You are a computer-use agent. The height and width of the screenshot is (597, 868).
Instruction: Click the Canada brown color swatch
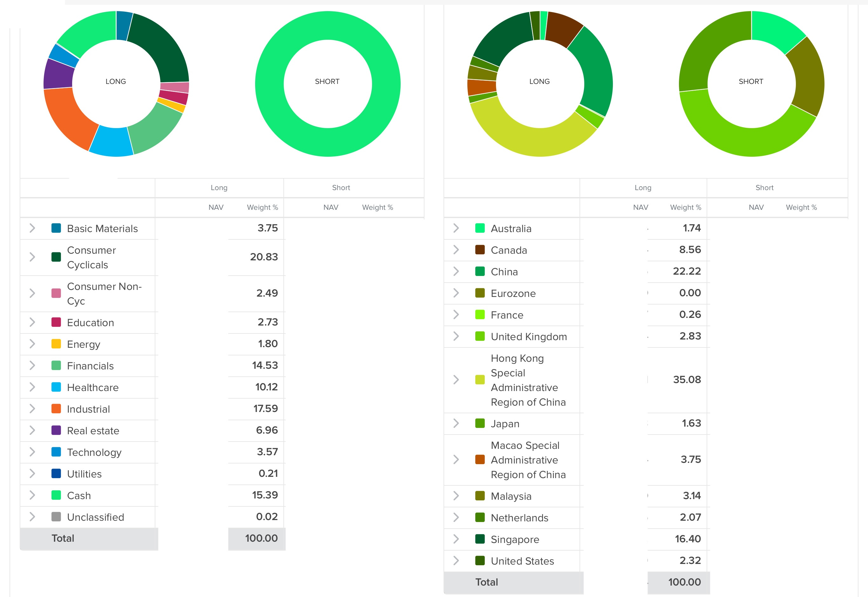point(480,250)
